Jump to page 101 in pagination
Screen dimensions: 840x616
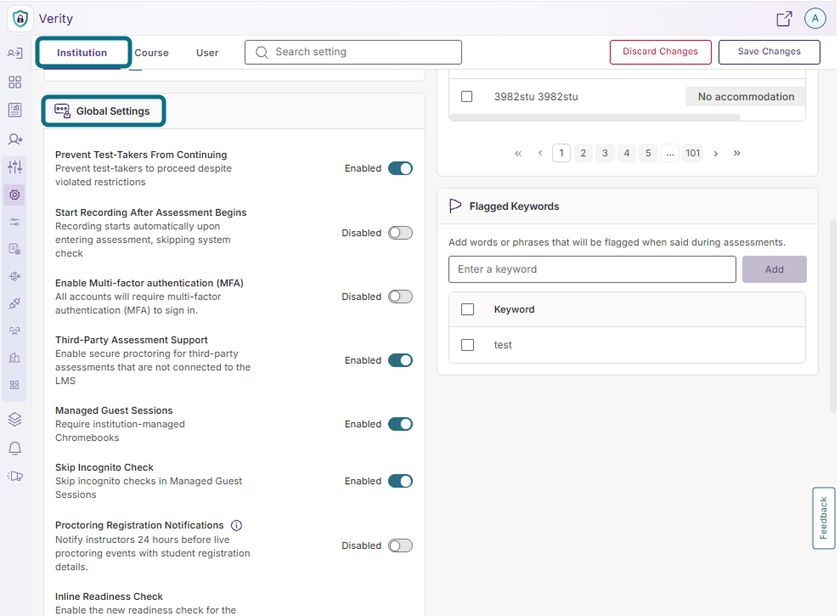tap(693, 153)
